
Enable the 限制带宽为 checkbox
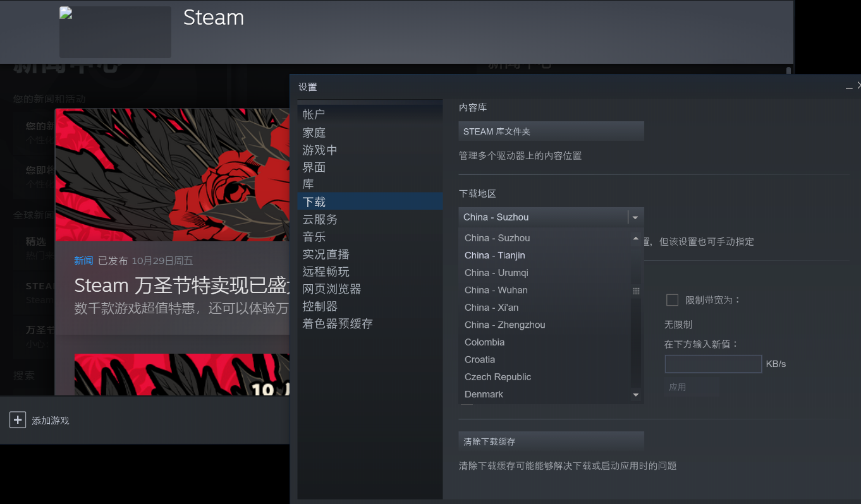pos(672,300)
